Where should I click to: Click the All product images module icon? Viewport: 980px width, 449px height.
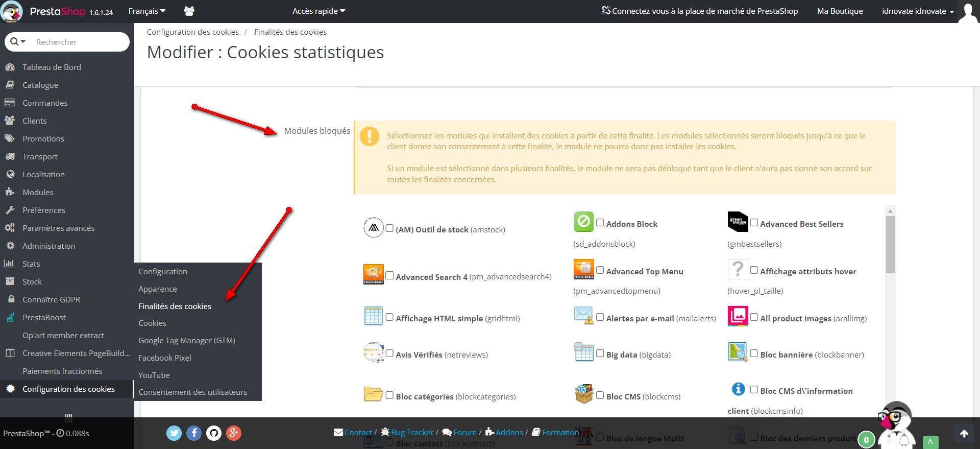(x=738, y=316)
